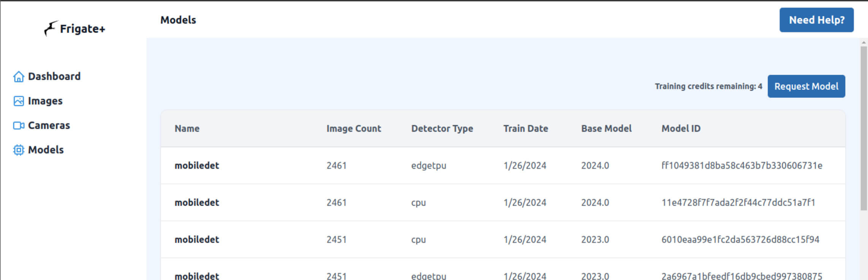Screen dimensions: 868x280
Task: Click the Frigate+ bird logo icon
Action: click(x=51, y=28)
